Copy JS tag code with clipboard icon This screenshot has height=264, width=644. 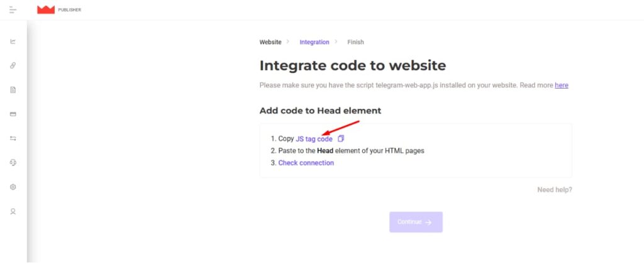(x=340, y=139)
